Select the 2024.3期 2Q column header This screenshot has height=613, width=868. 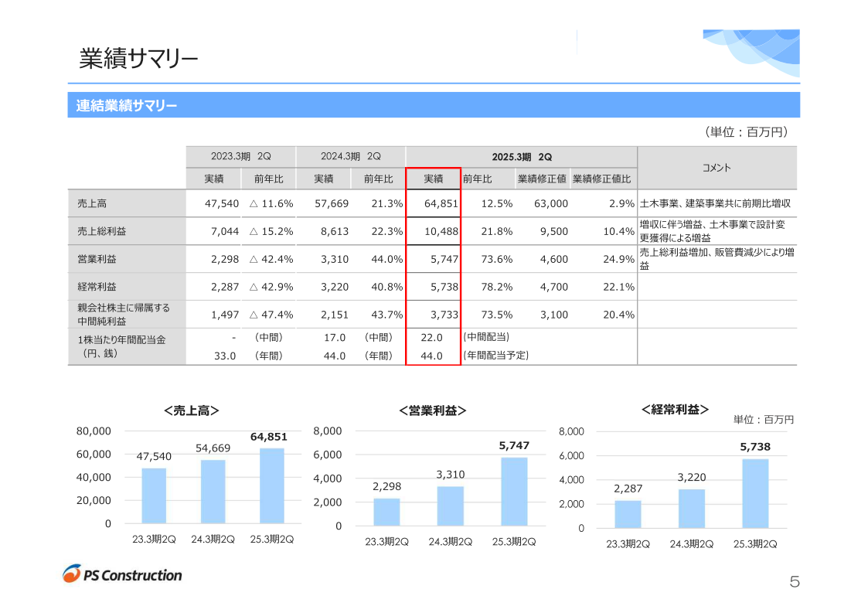351,156
